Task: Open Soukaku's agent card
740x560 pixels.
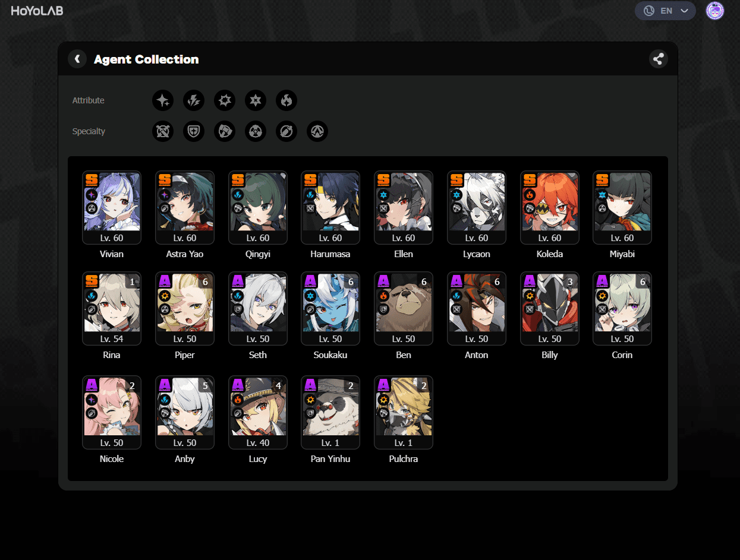Action: (x=330, y=309)
